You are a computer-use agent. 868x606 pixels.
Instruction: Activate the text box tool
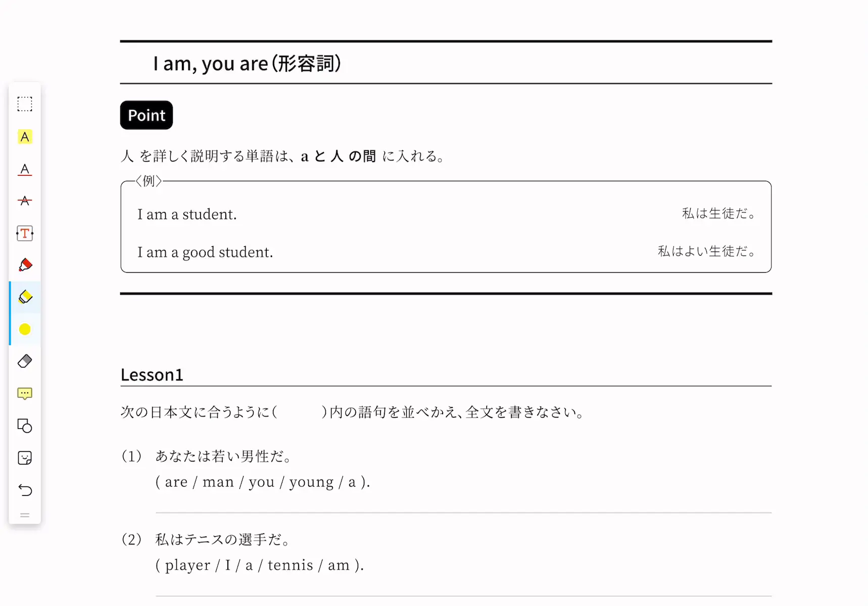pyautogui.click(x=25, y=233)
